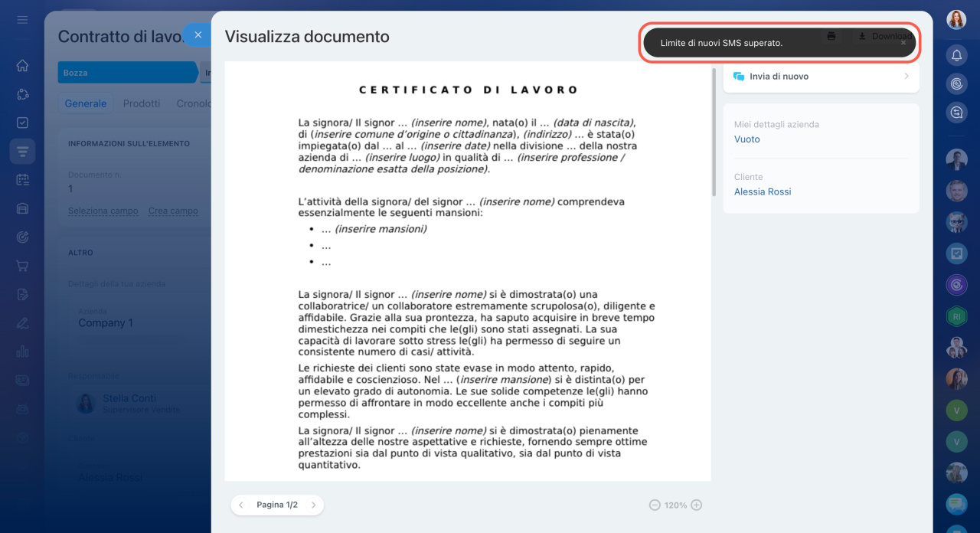The image size is (980, 533).
Task: Open the Alessia Rossi client link
Action: click(762, 191)
